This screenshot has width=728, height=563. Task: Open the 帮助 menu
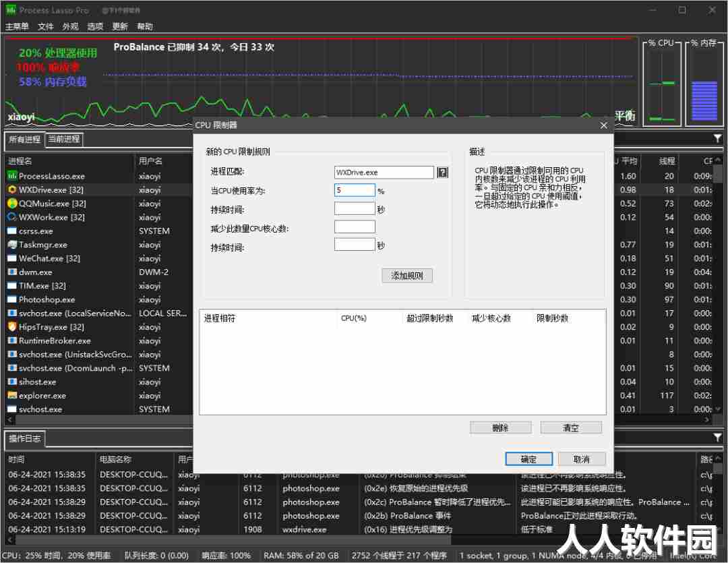click(x=145, y=26)
